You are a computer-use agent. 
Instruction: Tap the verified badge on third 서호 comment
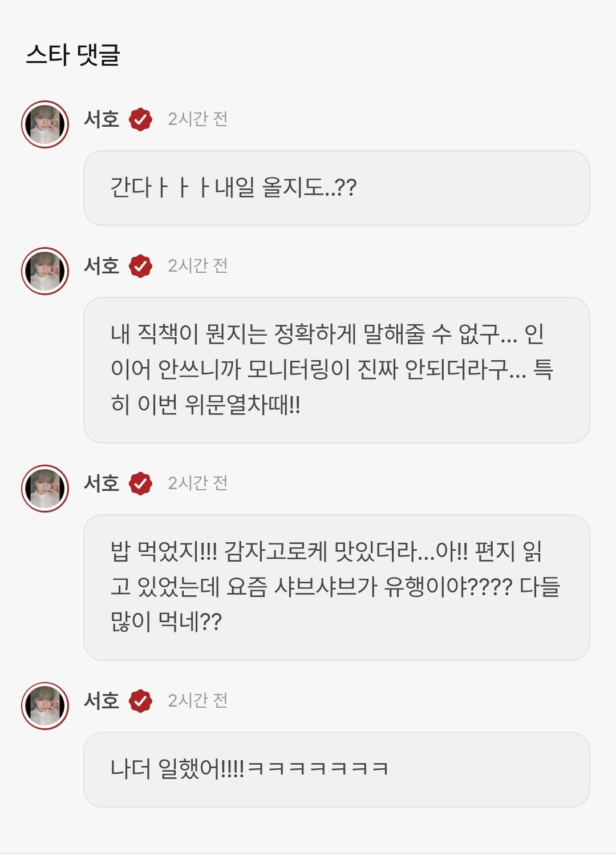[140, 483]
